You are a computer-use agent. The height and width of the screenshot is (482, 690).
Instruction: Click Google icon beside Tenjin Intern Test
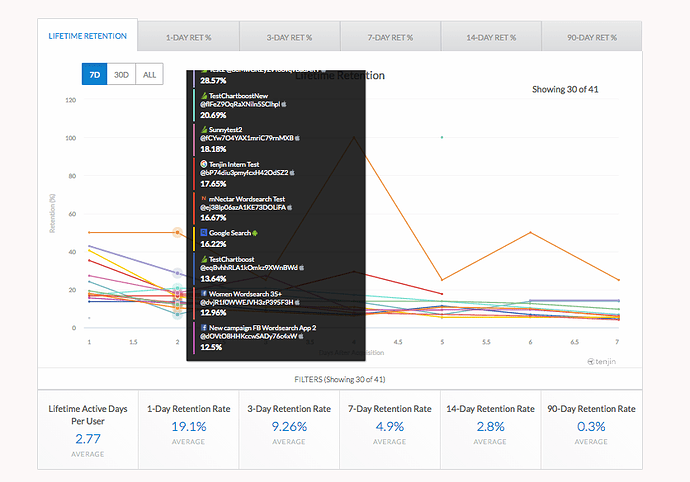tap(204, 164)
